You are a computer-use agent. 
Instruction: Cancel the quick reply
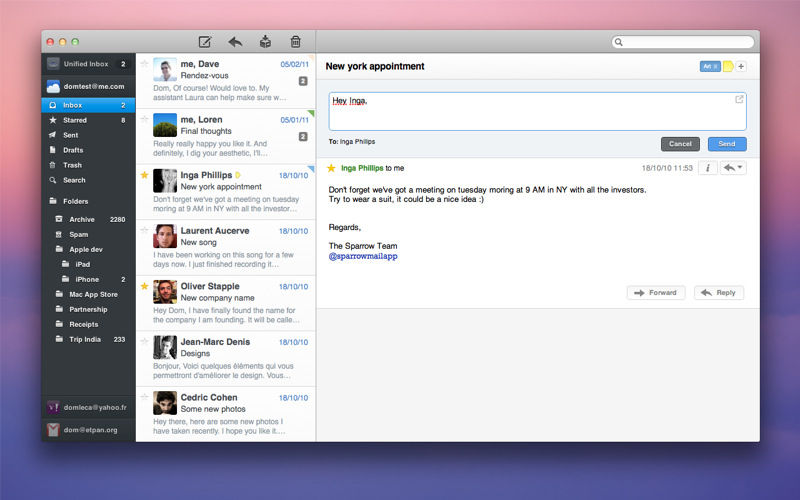pyautogui.click(x=680, y=144)
